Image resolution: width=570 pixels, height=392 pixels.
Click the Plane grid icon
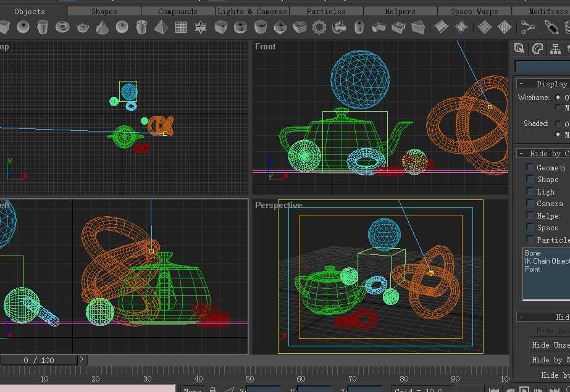[x=181, y=27]
